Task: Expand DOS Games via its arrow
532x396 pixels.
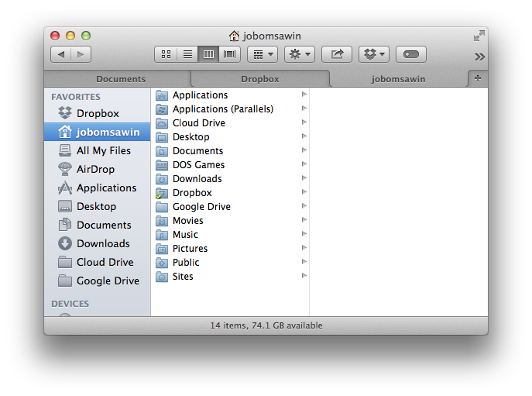Action: (x=304, y=164)
